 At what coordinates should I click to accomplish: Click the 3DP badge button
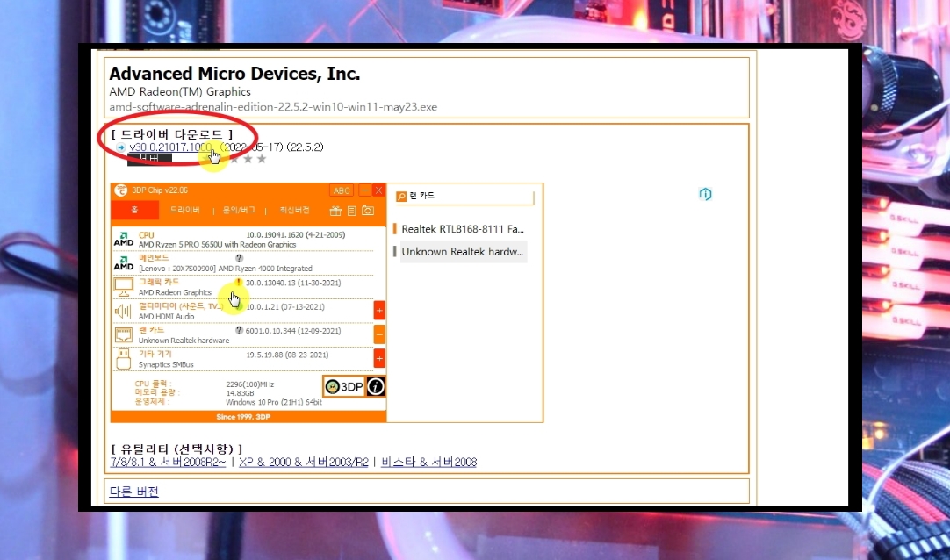pyautogui.click(x=344, y=386)
